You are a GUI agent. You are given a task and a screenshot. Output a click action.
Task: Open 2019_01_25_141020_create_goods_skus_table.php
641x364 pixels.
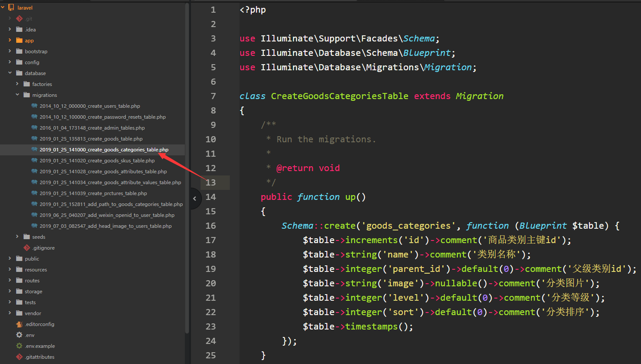tap(97, 161)
